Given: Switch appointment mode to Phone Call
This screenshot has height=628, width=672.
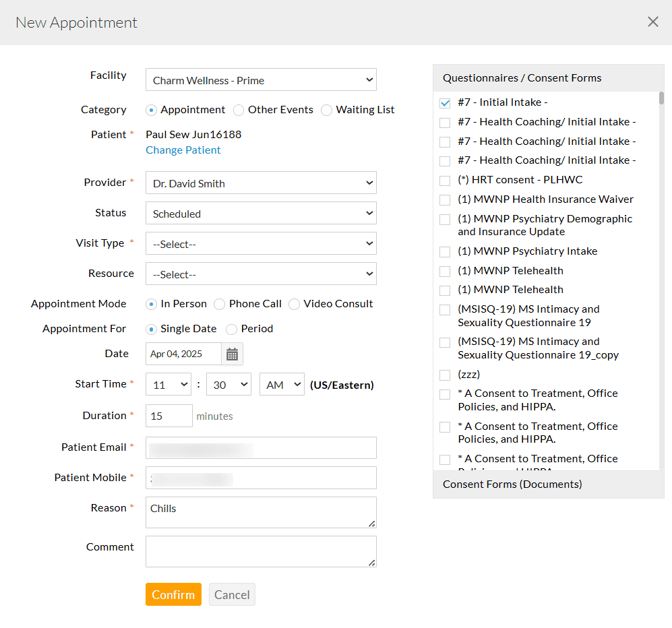Looking at the screenshot, I should tap(219, 304).
